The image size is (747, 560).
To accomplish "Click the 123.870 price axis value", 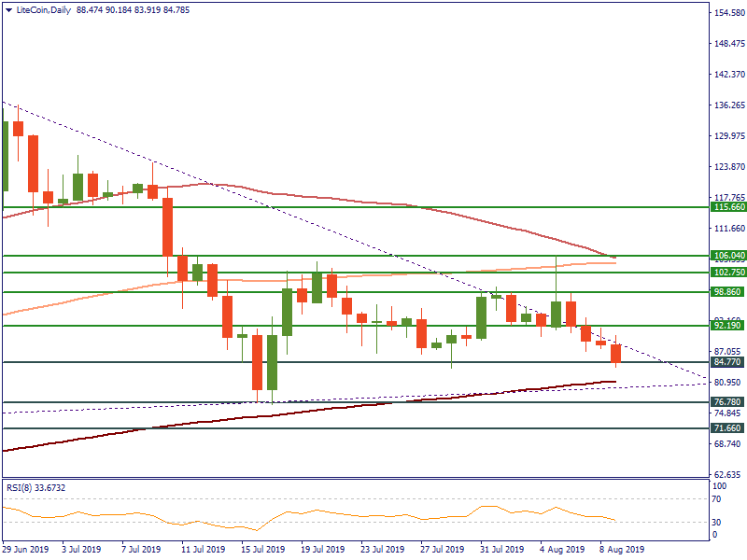I will (x=729, y=167).
